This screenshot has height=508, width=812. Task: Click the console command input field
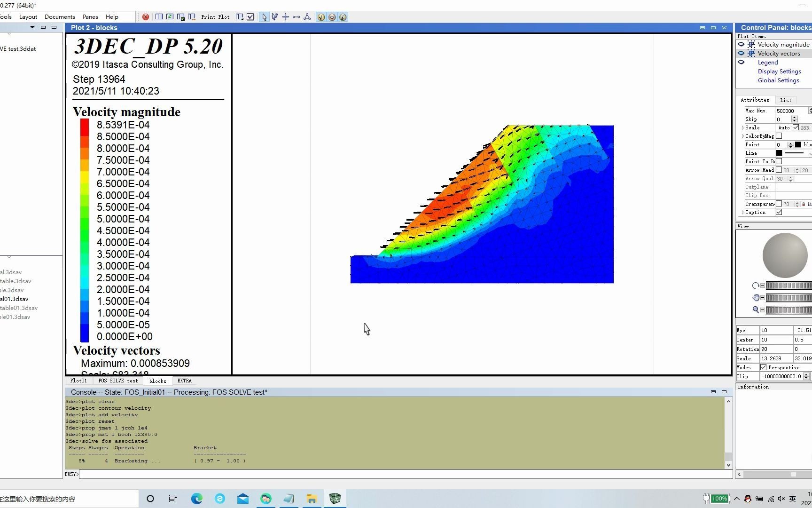coord(406,474)
